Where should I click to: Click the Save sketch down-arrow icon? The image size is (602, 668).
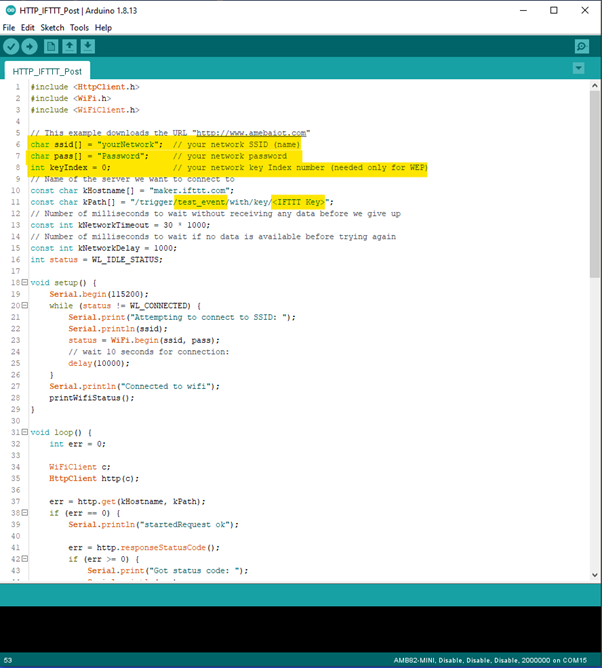click(88, 46)
